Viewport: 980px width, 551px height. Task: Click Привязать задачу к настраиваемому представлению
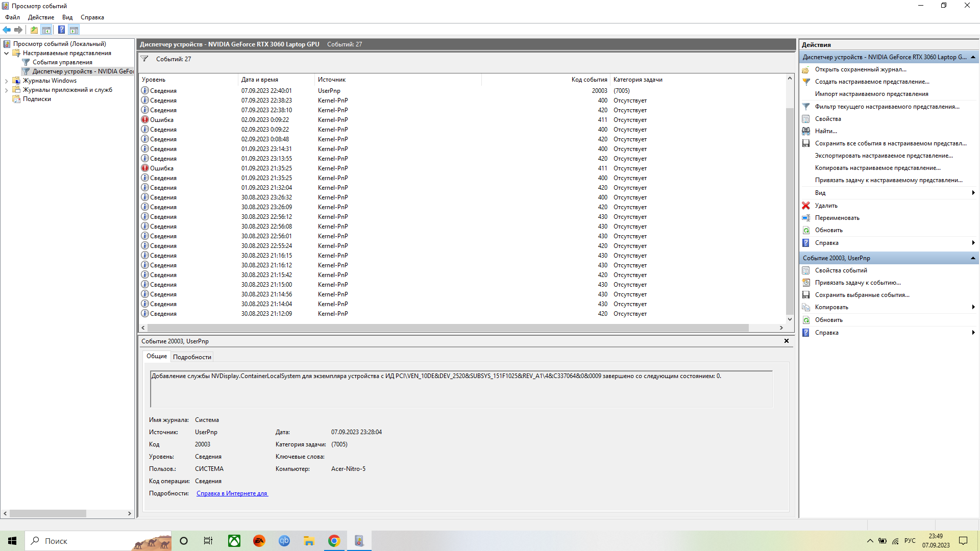889,180
